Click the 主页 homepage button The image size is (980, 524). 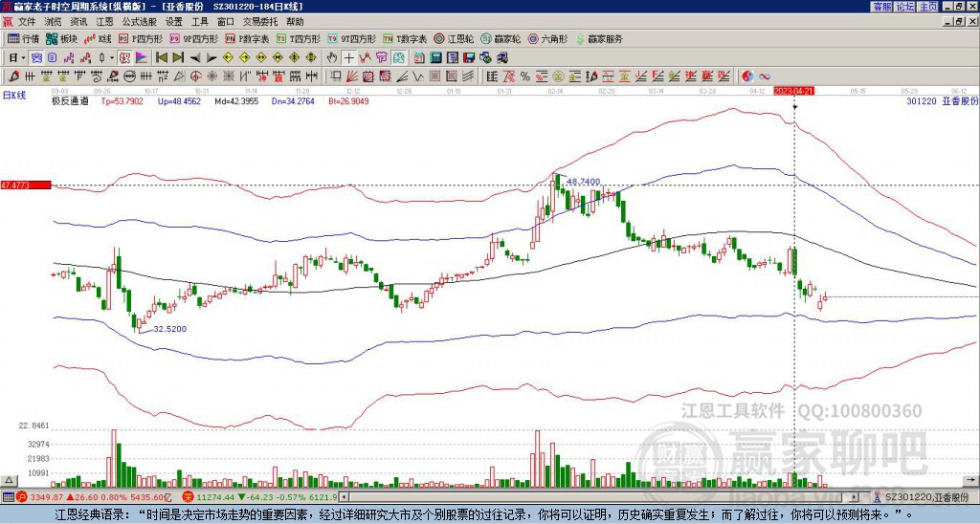coord(928,7)
